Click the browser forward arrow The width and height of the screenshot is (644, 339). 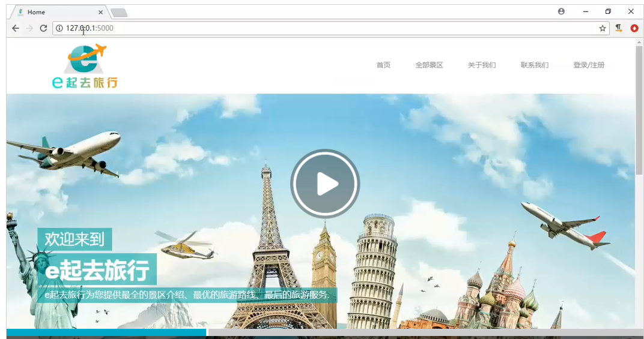(29, 28)
